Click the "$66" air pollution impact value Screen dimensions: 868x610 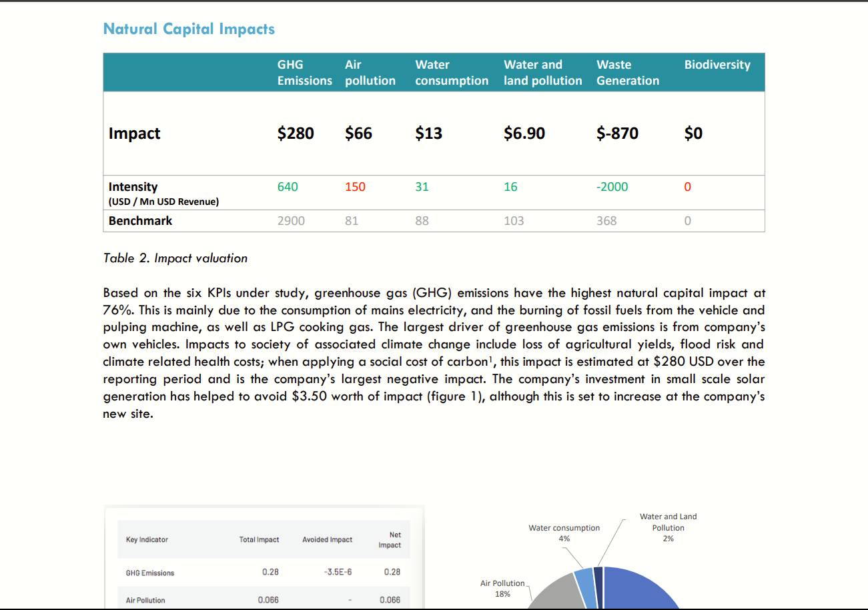[359, 133]
